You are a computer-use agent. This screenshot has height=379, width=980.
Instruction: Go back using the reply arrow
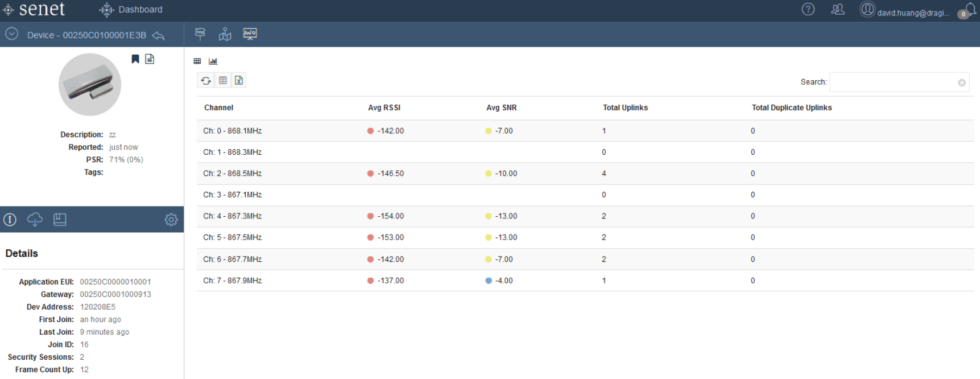[x=159, y=35]
